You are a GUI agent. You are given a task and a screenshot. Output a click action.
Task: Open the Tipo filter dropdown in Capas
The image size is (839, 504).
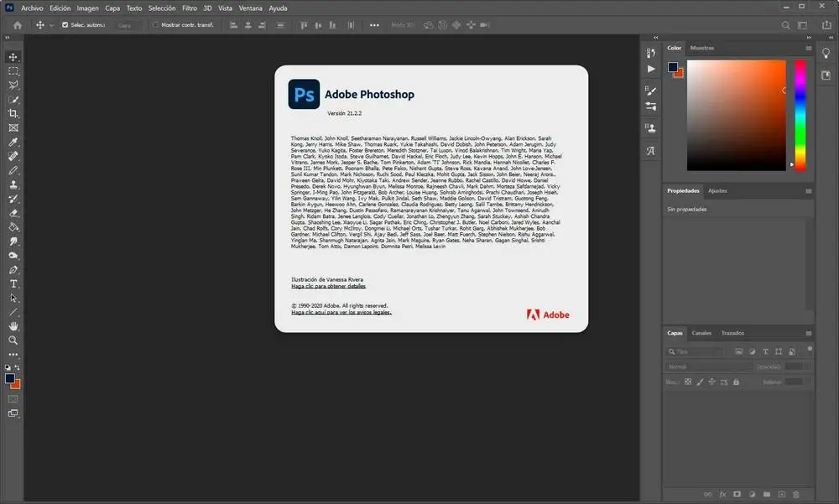[x=695, y=351]
